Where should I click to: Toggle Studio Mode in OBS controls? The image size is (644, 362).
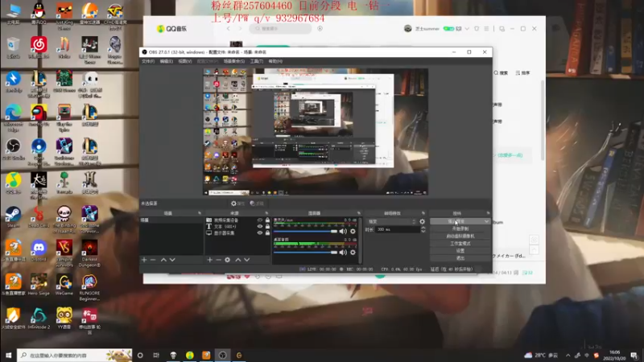[460, 244]
